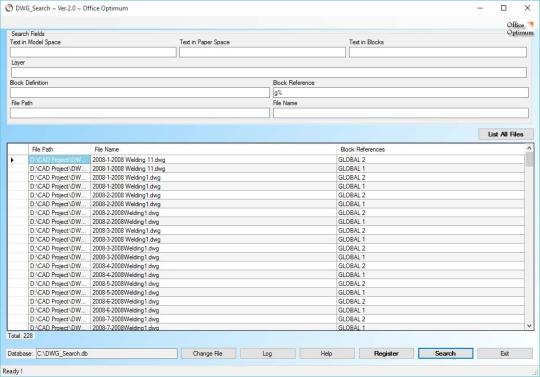Click the Exit button
The width and height of the screenshot is (540, 377).
[x=505, y=354]
